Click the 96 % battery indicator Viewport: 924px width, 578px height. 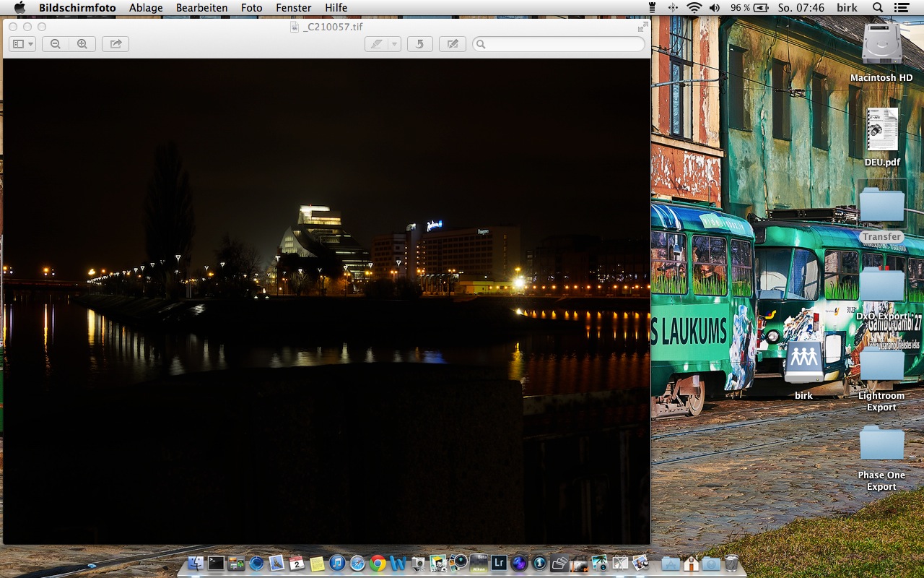pyautogui.click(x=748, y=8)
